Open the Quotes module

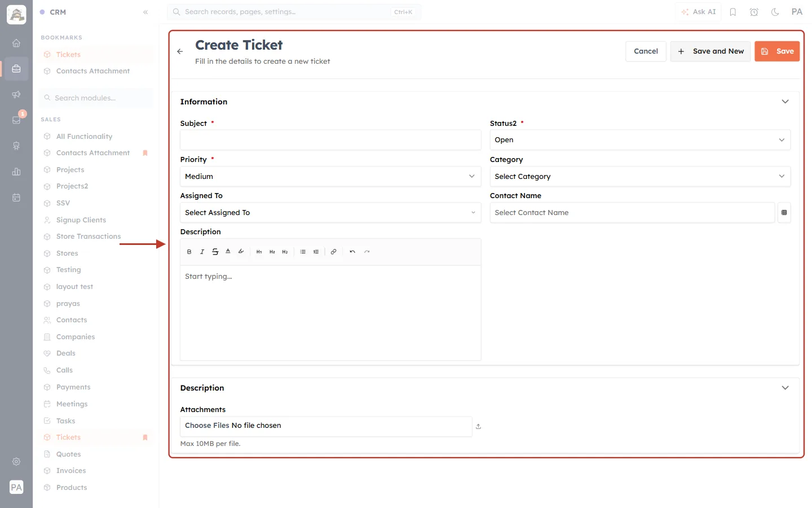point(69,454)
